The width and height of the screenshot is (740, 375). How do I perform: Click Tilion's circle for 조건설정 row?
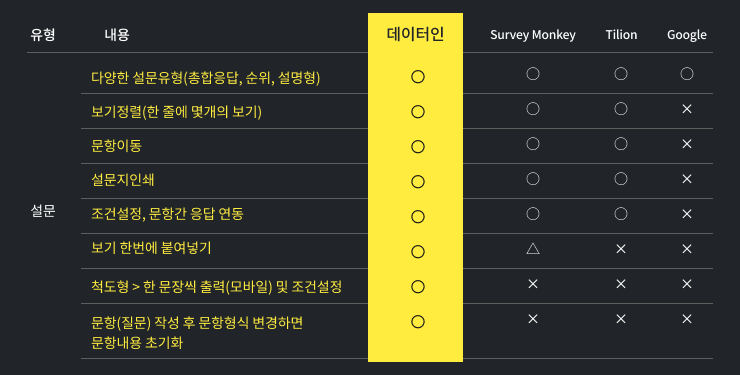point(621,214)
